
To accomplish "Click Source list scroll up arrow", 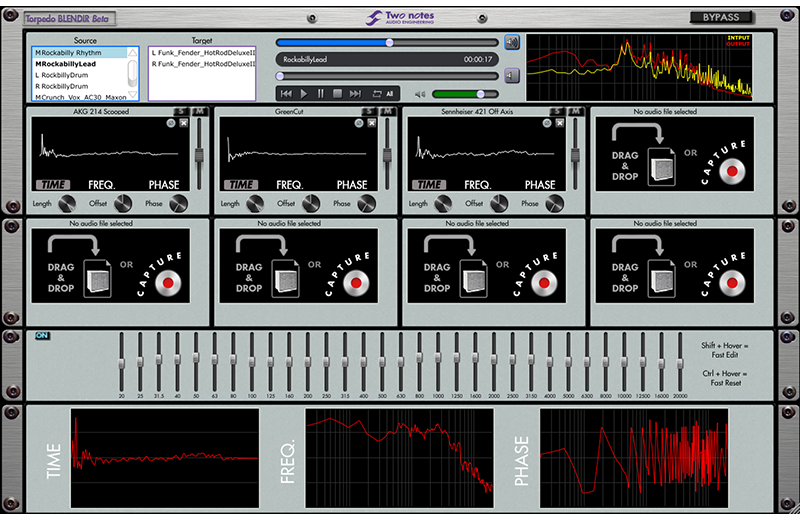I will point(133,52).
